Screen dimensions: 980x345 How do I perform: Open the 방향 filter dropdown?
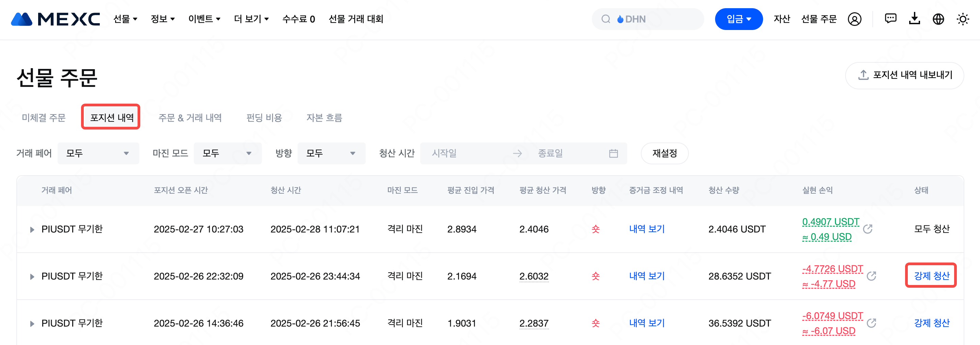tap(331, 153)
